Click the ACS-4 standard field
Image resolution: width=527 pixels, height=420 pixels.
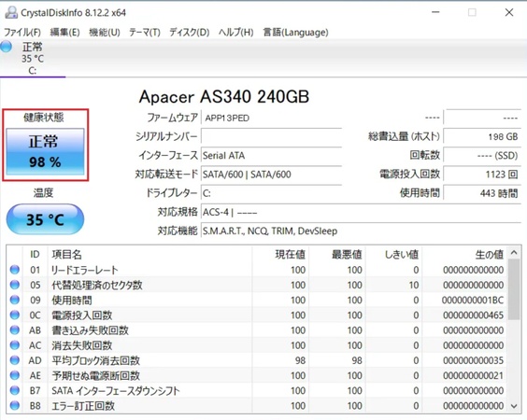click(x=361, y=212)
